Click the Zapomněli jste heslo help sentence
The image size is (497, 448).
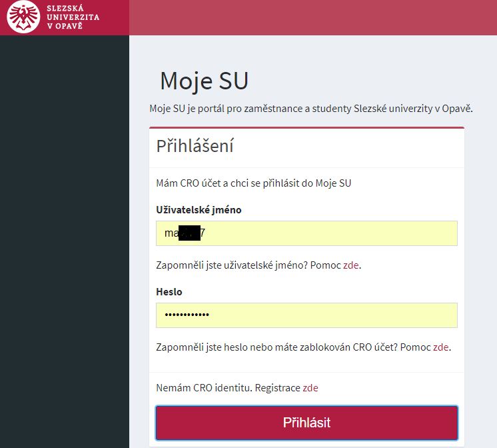click(x=303, y=347)
